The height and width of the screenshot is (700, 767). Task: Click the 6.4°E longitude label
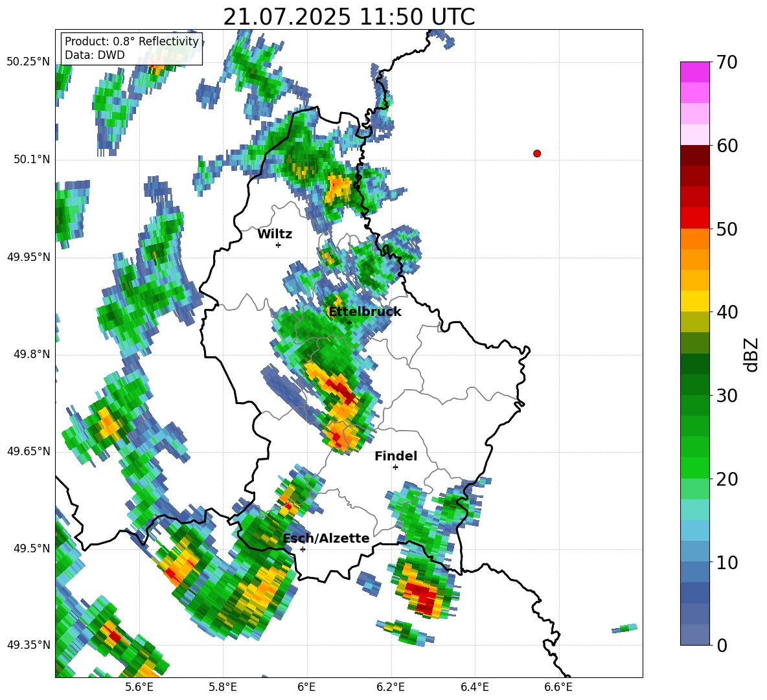[474, 687]
